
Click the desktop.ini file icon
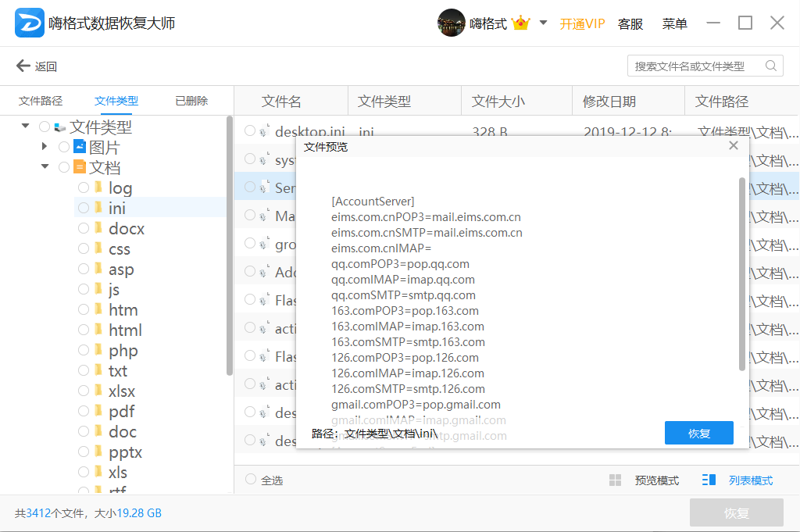(264, 130)
